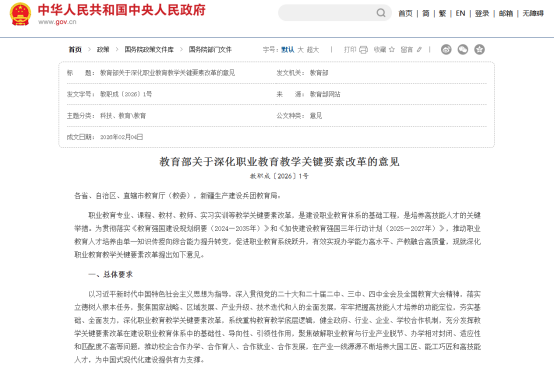Screen dimensions: 554x372
Task: Click the search magnifier icon
Action: 381,13
